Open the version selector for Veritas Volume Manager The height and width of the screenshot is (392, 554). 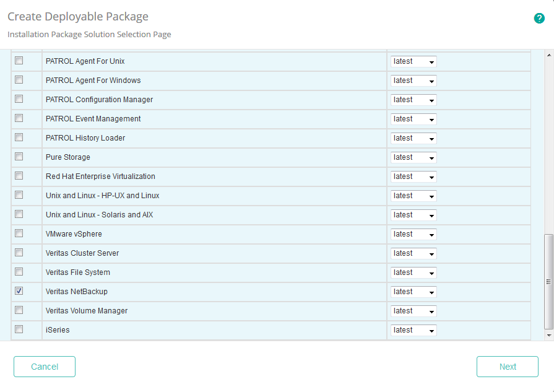pyautogui.click(x=413, y=311)
